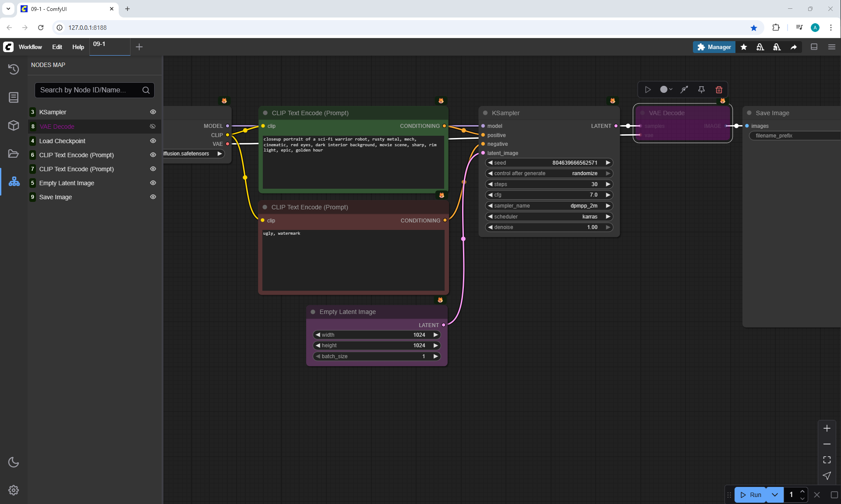
Task: Click the fit view icon
Action: tap(827, 460)
